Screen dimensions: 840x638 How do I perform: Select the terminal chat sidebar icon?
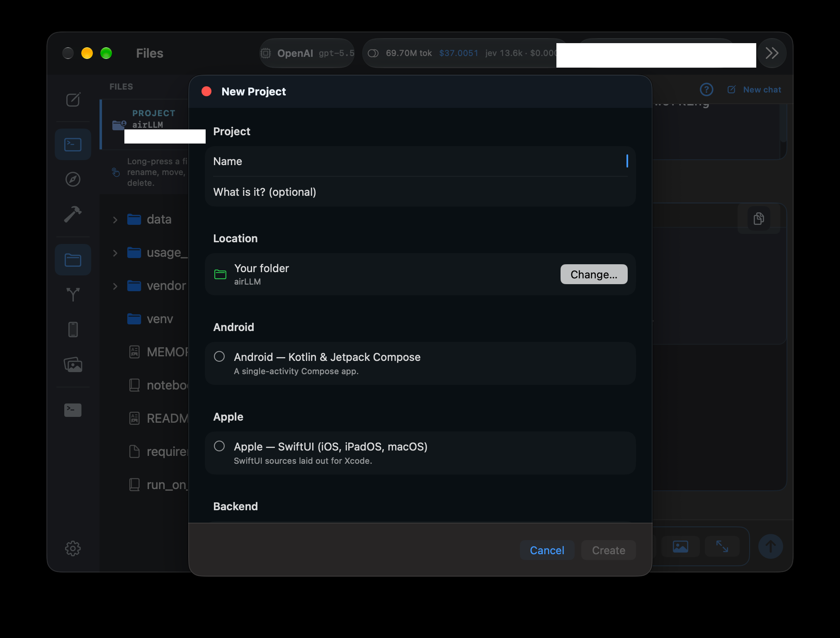[x=73, y=144]
